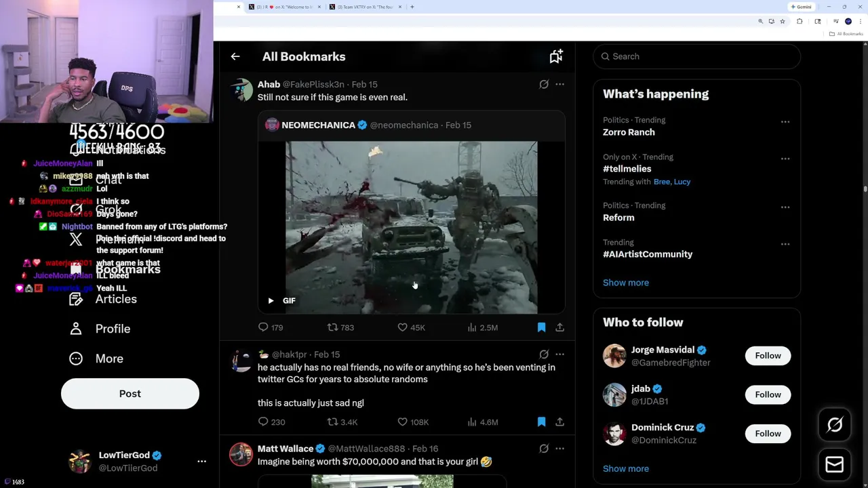Open Profile in the sidebar
868x488 pixels.
100,329
